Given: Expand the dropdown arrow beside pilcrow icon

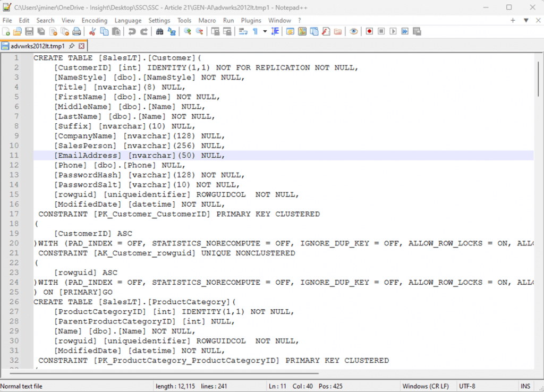Looking at the screenshot, I should click(265, 31).
